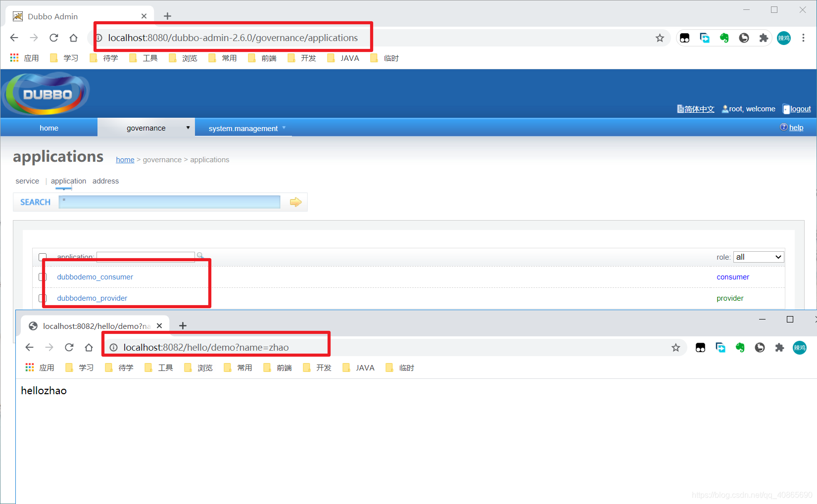817x504 pixels.
Task: Click the consumer role link
Action: [x=733, y=277]
